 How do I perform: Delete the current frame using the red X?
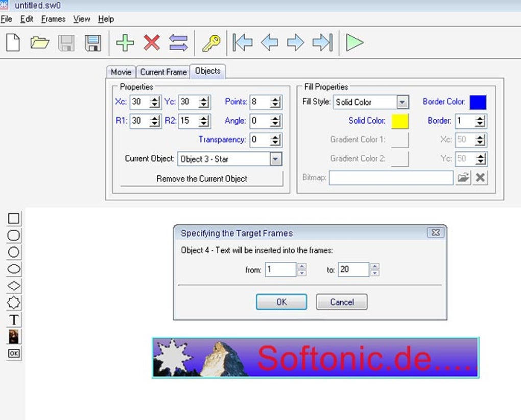[152, 43]
